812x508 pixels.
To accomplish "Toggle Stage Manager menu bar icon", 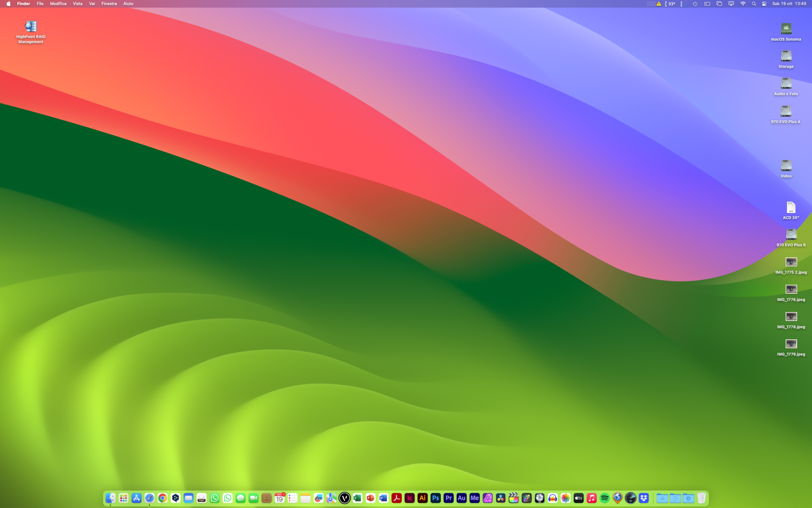I will point(707,4).
